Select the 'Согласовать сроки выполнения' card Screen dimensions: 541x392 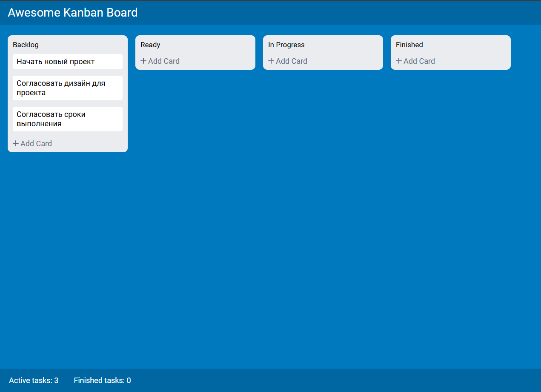(67, 119)
